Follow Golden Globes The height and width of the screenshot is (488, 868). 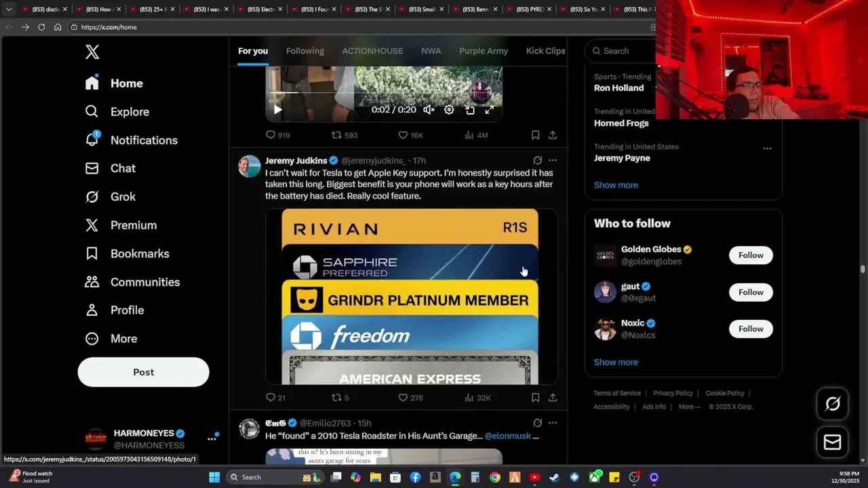(x=751, y=256)
